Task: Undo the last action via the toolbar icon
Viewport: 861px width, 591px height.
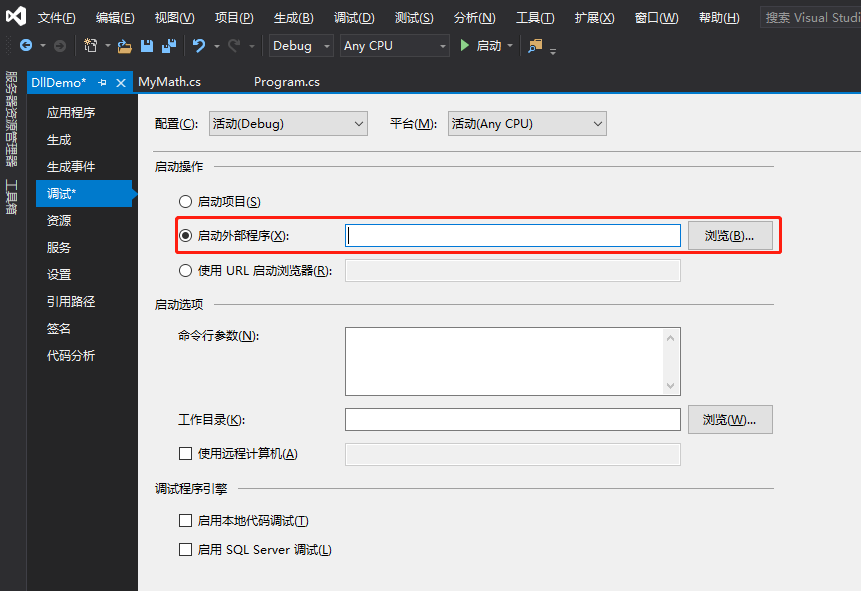Action: point(199,46)
